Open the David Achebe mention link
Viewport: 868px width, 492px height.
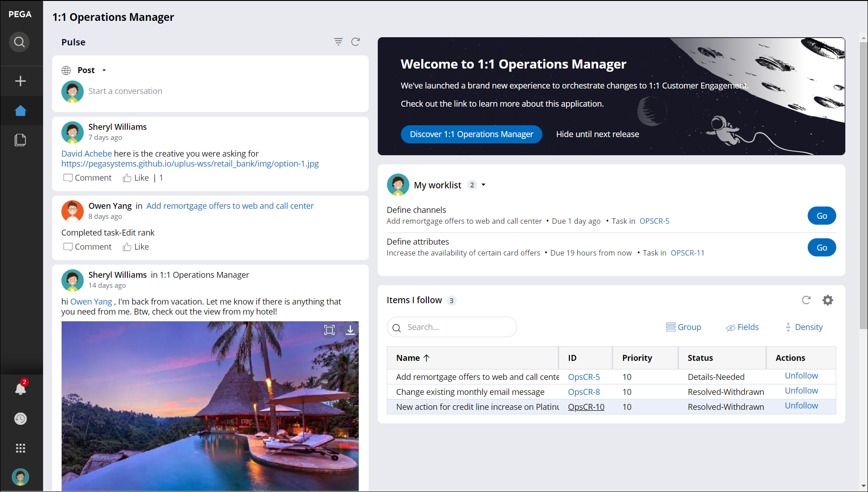87,153
